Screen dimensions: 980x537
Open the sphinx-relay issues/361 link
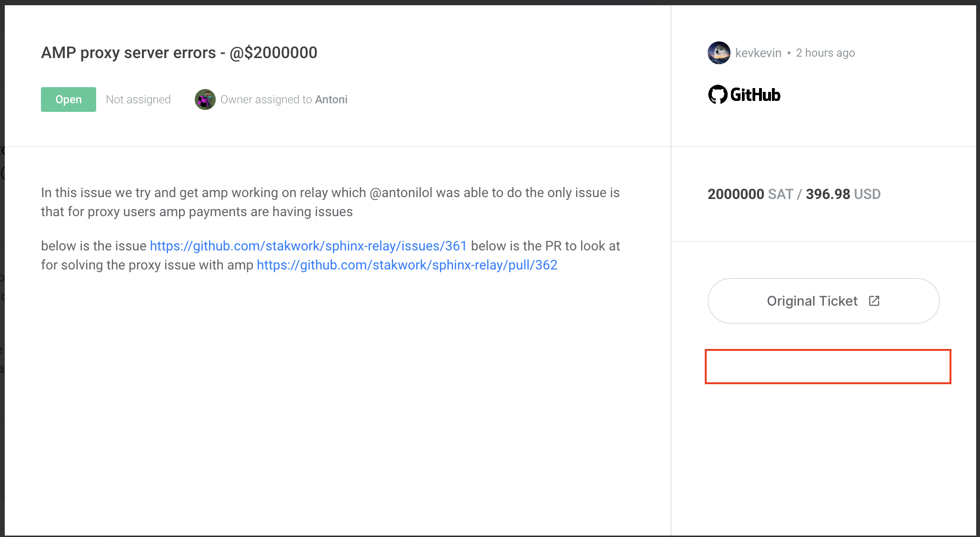[309, 246]
